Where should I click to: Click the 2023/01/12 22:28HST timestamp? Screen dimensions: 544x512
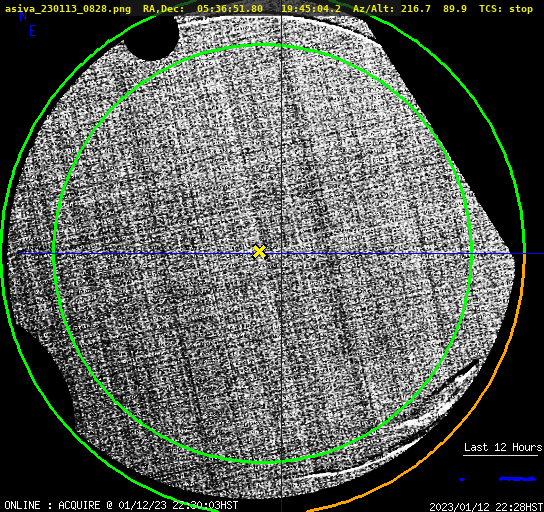click(x=486, y=507)
